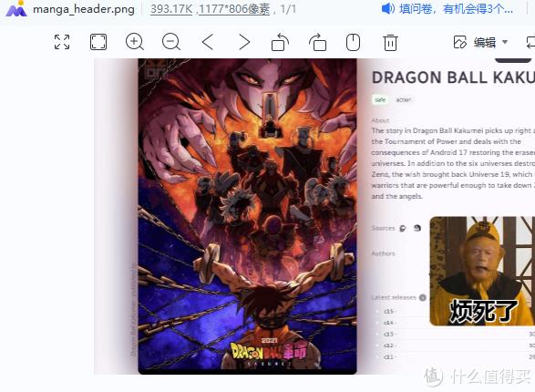535x392 pixels.
Task: Zoom out with the magnifier minus icon
Action: 171,42
